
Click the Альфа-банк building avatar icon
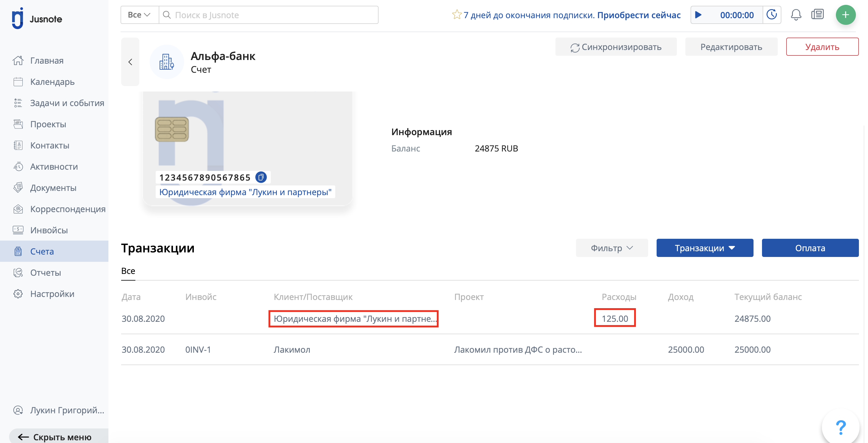167,62
